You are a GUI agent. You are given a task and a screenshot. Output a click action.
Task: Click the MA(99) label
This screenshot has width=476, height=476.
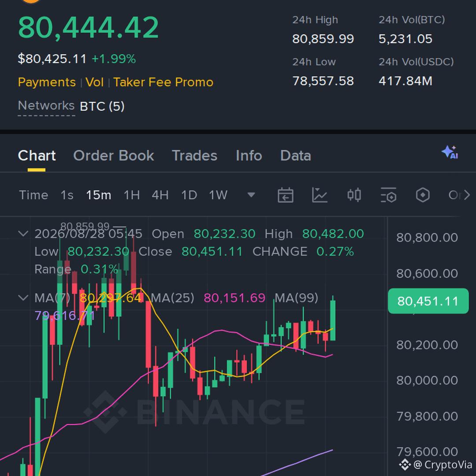tap(296, 298)
